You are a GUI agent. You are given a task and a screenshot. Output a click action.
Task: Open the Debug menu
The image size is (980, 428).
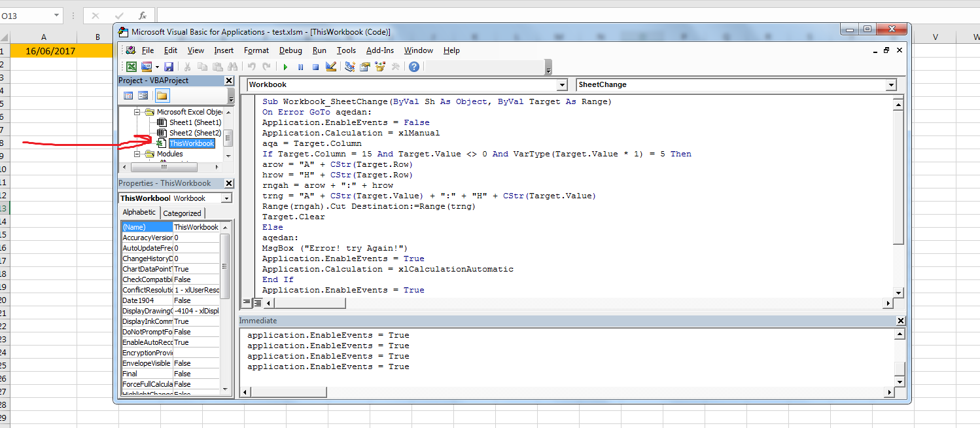point(290,50)
